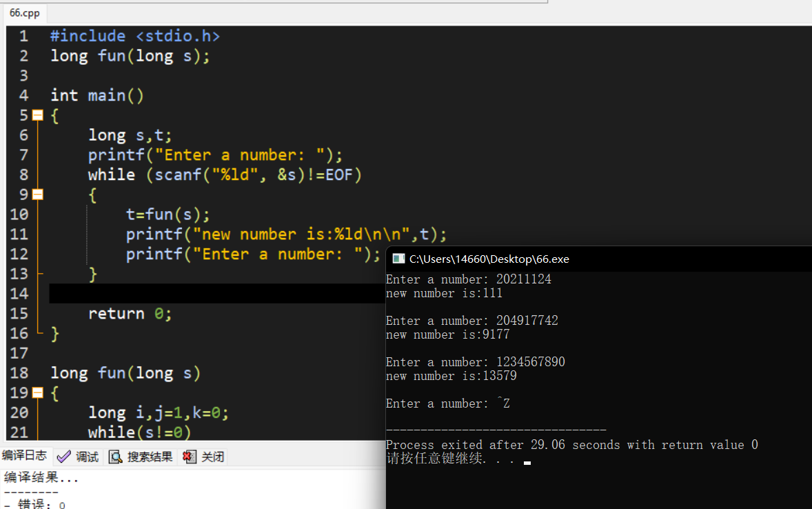Click 'new number is:13579' in console
The width and height of the screenshot is (812, 509).
(451, 377)
